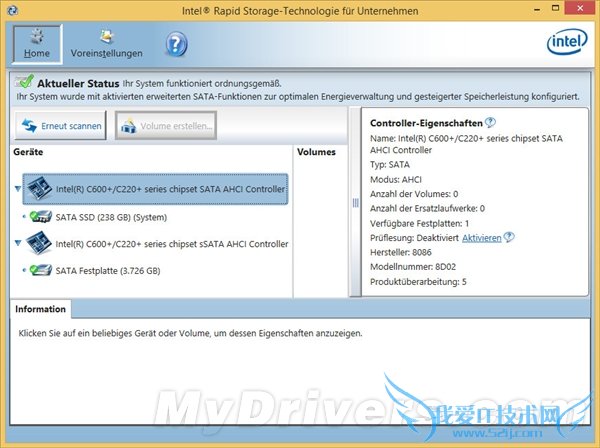The height and width of the screenshot is (448, 600).
Task: Select SATA SSD (238 GB) (System) entry
Action: [x=111, y=217]
